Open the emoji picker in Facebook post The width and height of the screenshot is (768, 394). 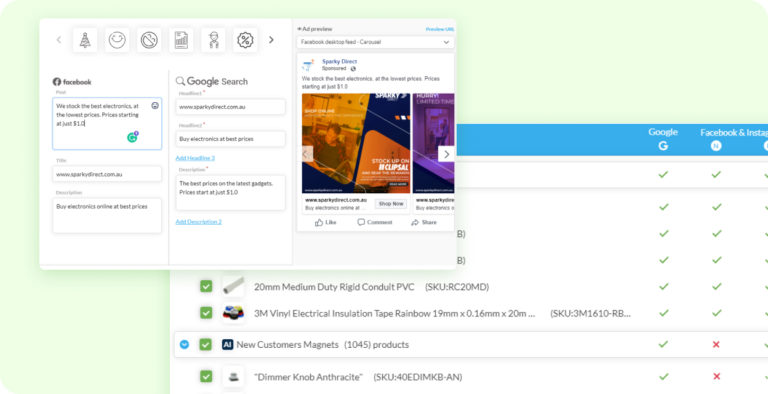click(x=155, y=105)
